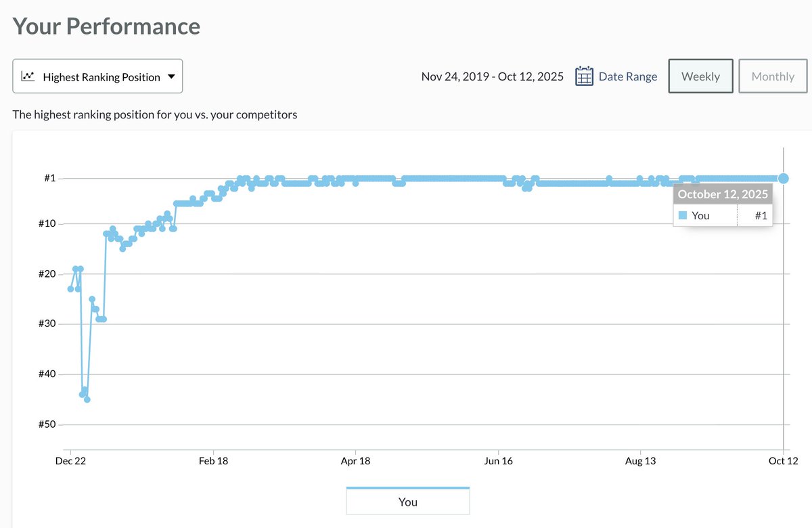812x528 pixels.
Task: Click the line chart icon in the dropdown
Action: point(28,76)
